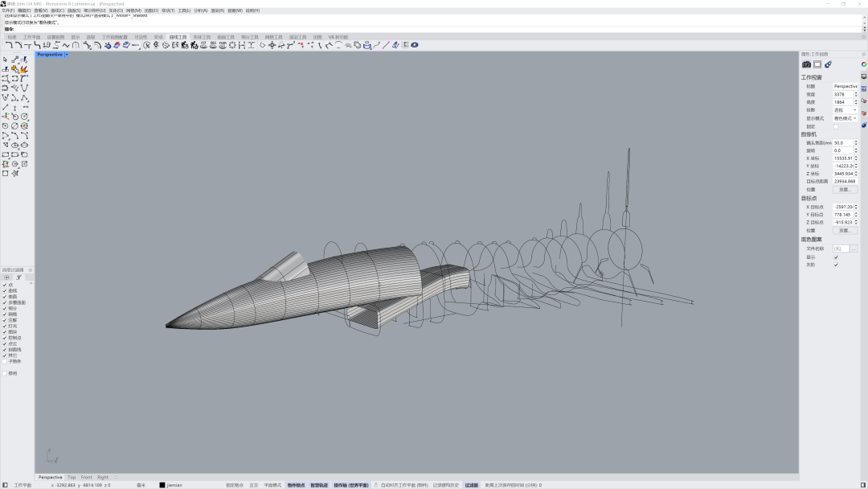Switch to the Top viewport tab

click(x=72, y=477)
